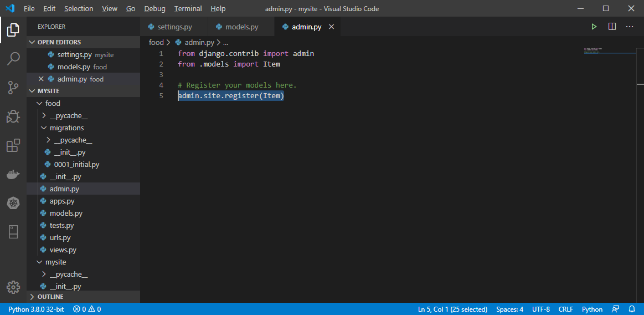
Task: Open models.py in food folder tree
Action: click(84, 214)
